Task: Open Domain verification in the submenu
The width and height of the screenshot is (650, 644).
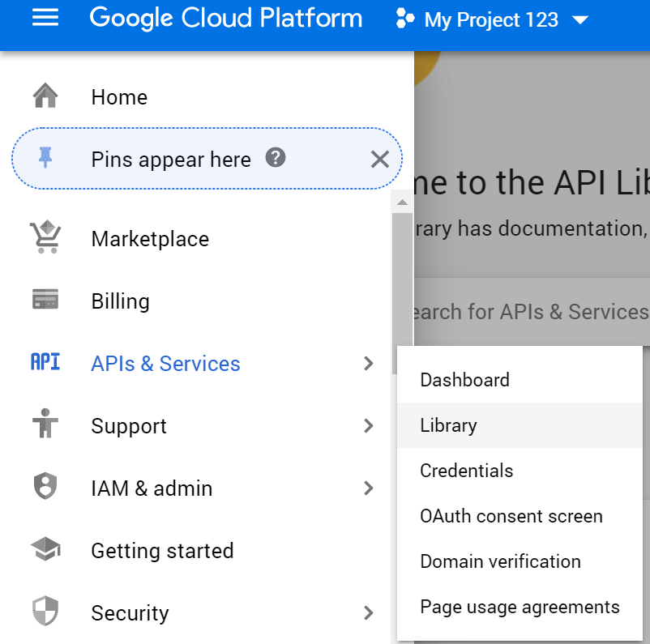Action: 520,561
